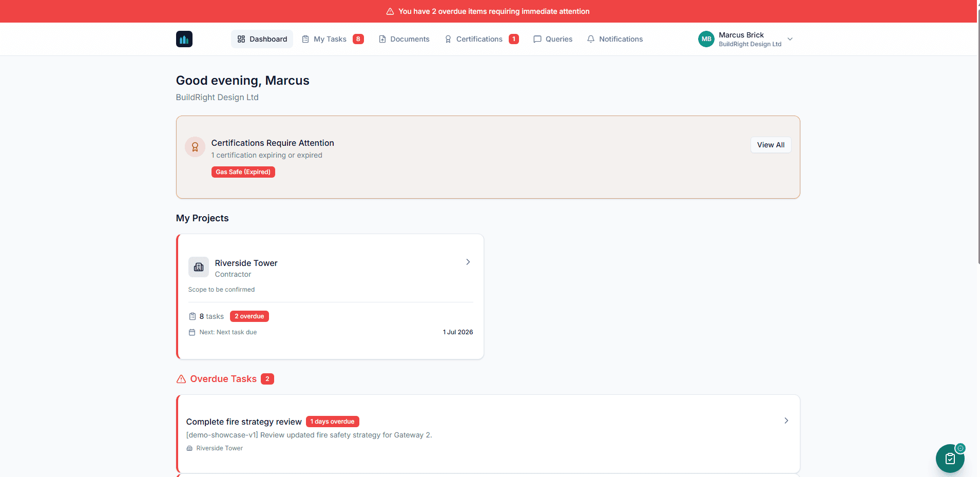Click the warning triangle icon in the red banner
980x477 pixels.
pyautogui.click(x=390, y=11)
